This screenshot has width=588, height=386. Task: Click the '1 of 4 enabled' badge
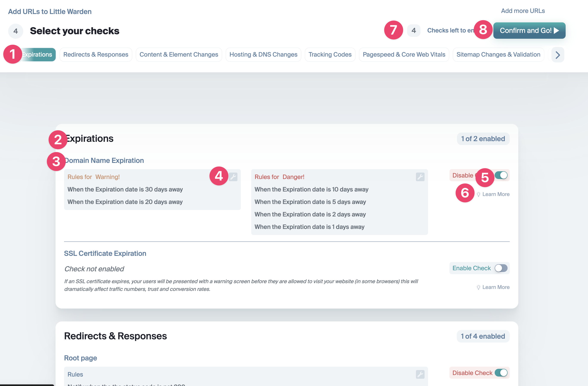tap(483, 336)
